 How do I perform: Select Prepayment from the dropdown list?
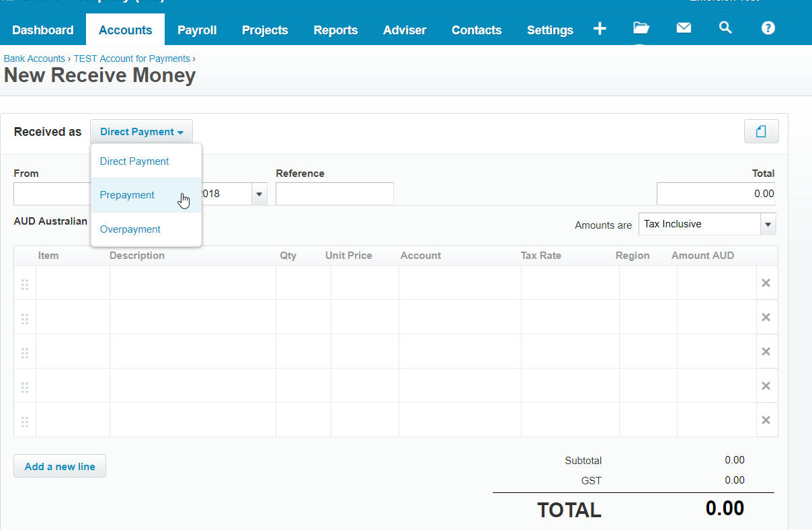point(127,195)
